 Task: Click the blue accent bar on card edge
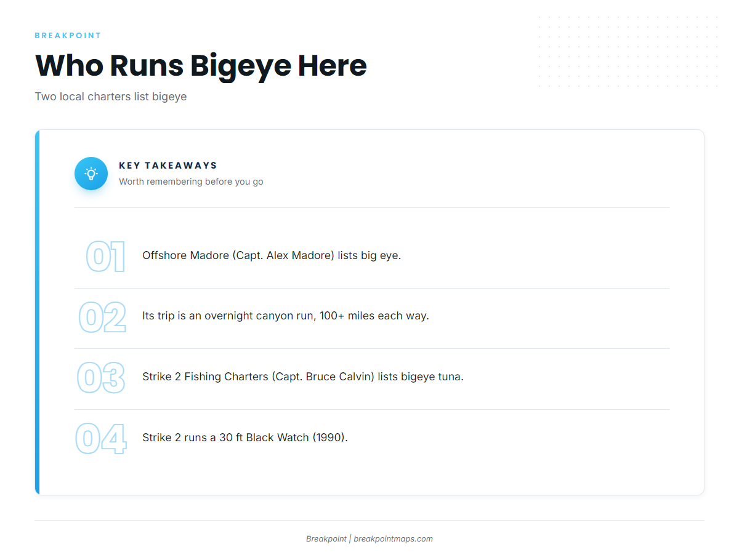click(37, 312)
